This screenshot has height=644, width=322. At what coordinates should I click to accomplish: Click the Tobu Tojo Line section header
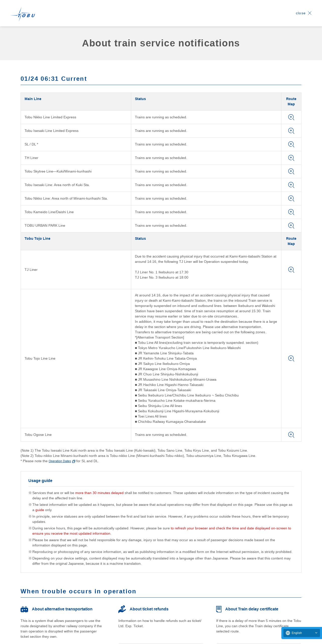pyautogui.click(x=37, y=238)
